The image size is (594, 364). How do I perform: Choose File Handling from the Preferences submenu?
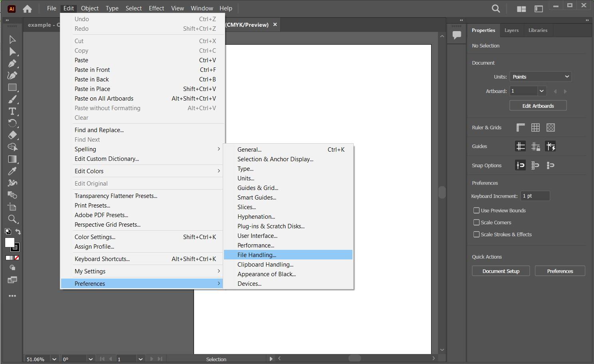[x=257, y=255]
